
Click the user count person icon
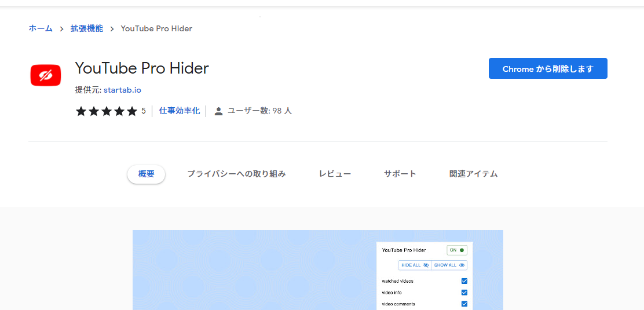(218, 111)
